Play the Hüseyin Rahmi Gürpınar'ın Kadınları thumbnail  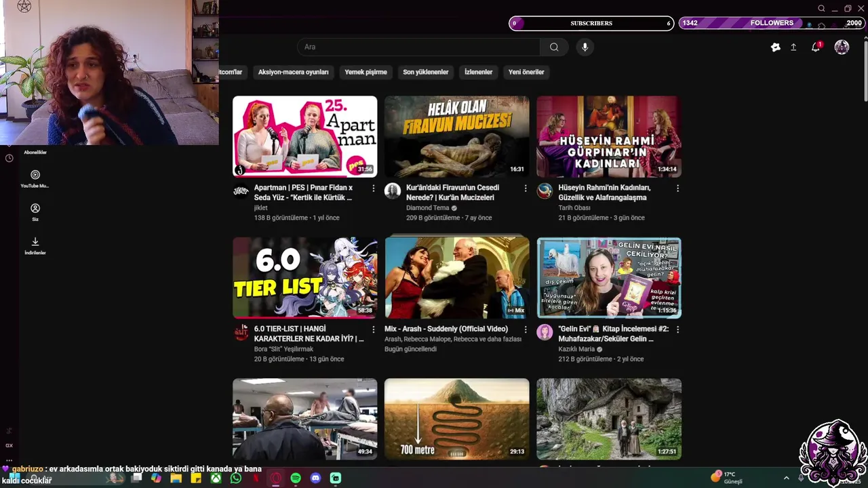pyautogui.click(x=609, y=136)
